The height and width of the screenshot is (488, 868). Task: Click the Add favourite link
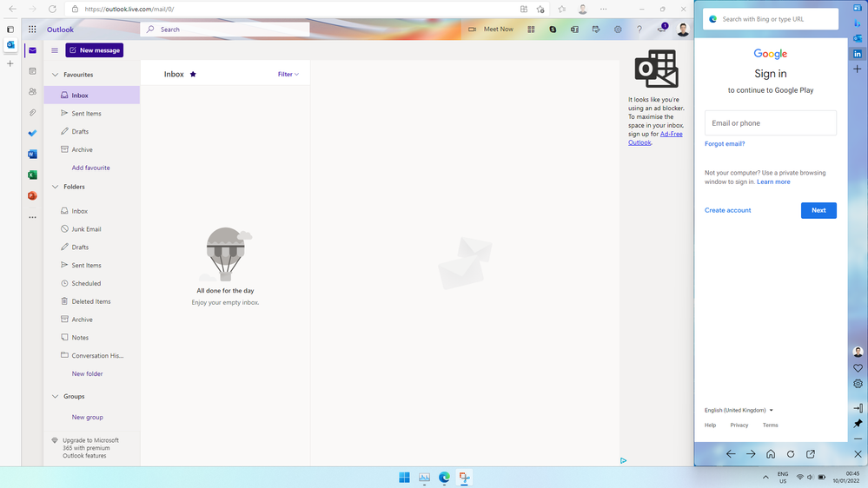[x=90, y=168]
